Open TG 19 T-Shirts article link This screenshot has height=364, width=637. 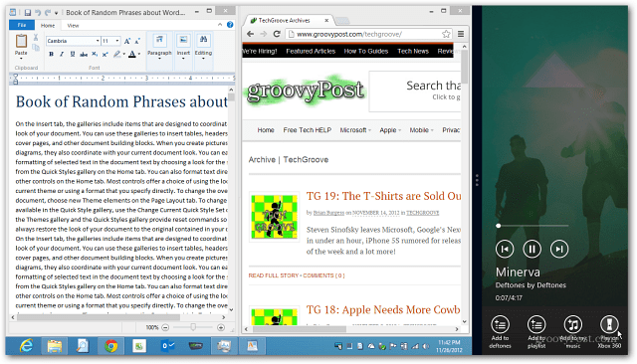point(383,196)
